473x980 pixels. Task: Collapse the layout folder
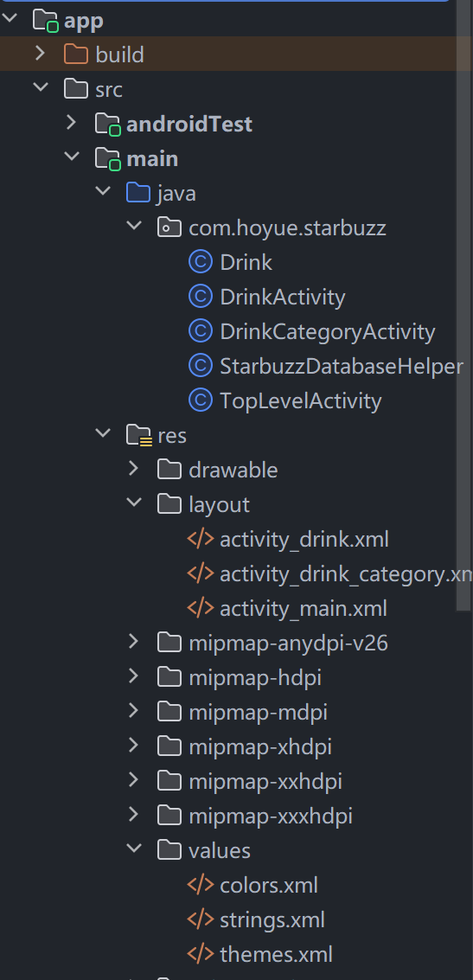[x=134, y=503]
